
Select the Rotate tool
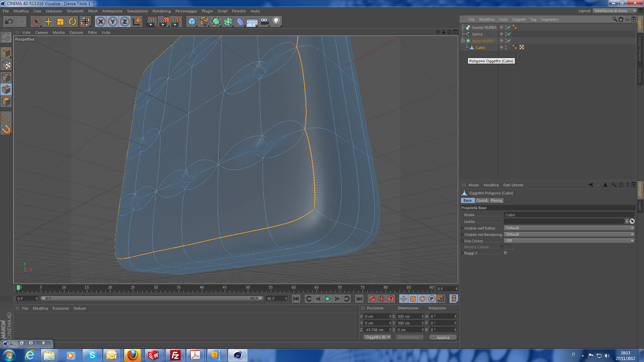coord(72,22)
